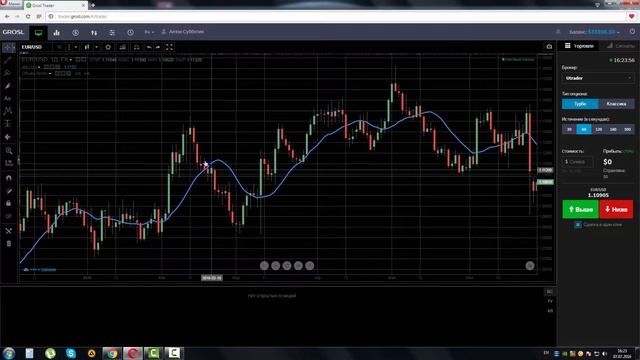Image resolution: width=640 pixels, height=360 pixels.
Task: Select the zoom-in magnifier tool
Action: pyautogui.click(x=9, y=151)
